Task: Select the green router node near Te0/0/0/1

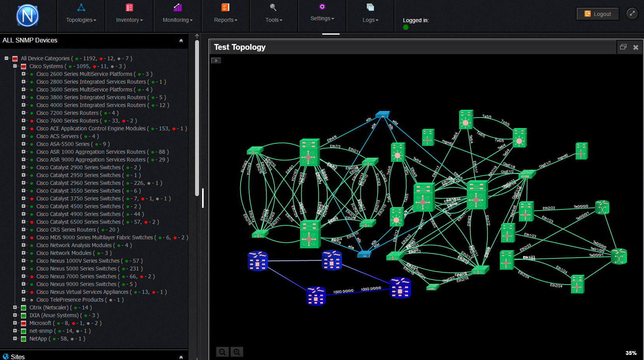Action: [619, 256]
